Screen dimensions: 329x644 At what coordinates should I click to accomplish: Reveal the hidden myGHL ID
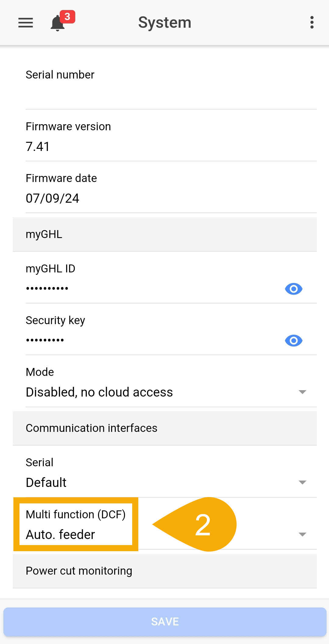pyautogui.click(x=293, y=289)
